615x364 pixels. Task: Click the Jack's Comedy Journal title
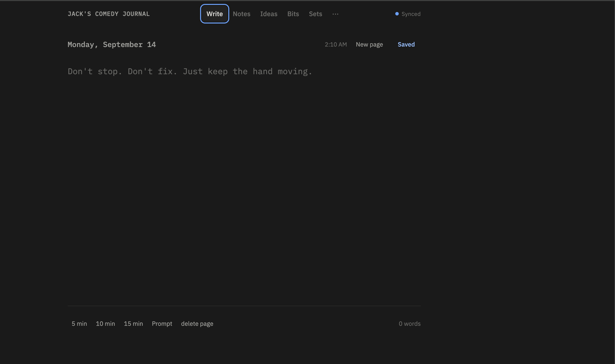[x=109, y=14]
